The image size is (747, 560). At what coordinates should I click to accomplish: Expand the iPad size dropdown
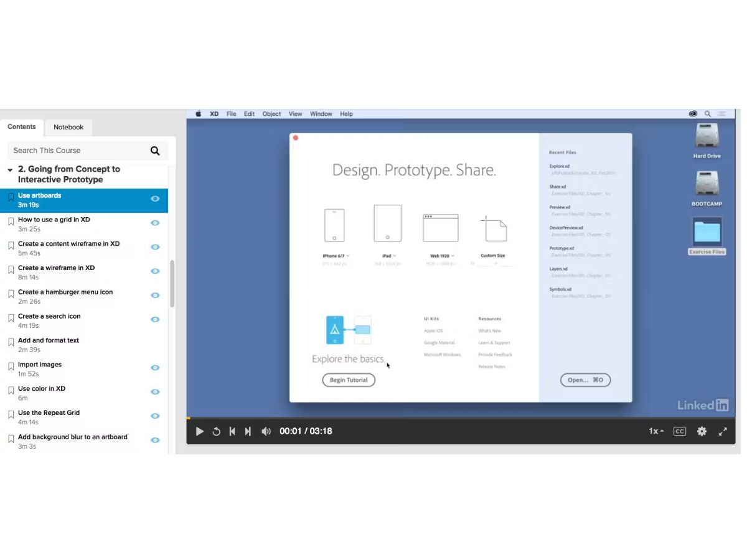click(395, 256)
